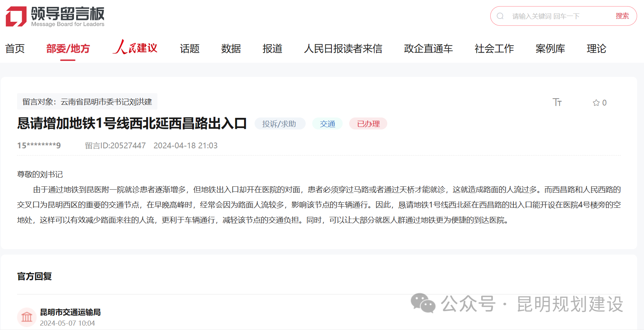The height and width of the screenshot is (330, 644).
Task: Open 人民日报读者来信 section
Action: pos(343,48)
